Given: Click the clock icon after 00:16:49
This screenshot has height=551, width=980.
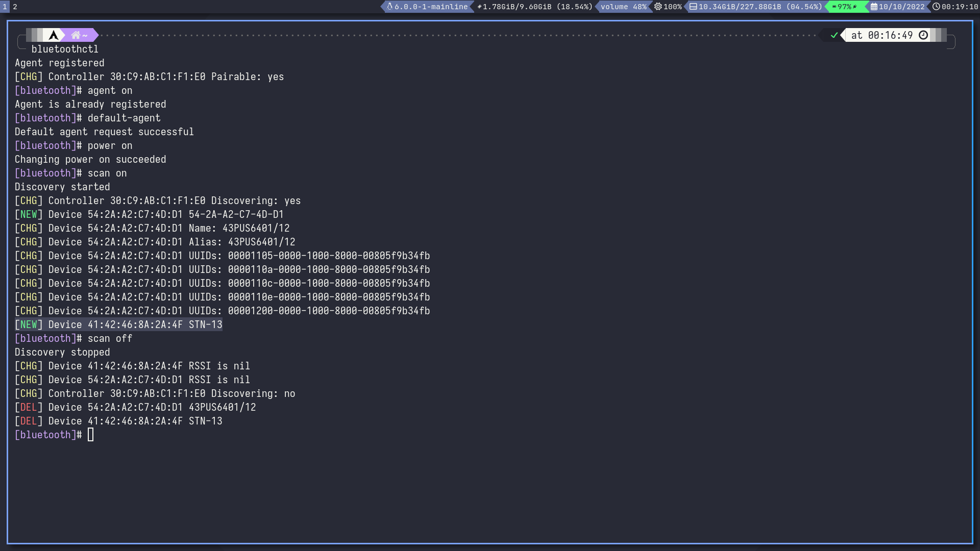Looking at the screenshot, I should click(923, 35).
